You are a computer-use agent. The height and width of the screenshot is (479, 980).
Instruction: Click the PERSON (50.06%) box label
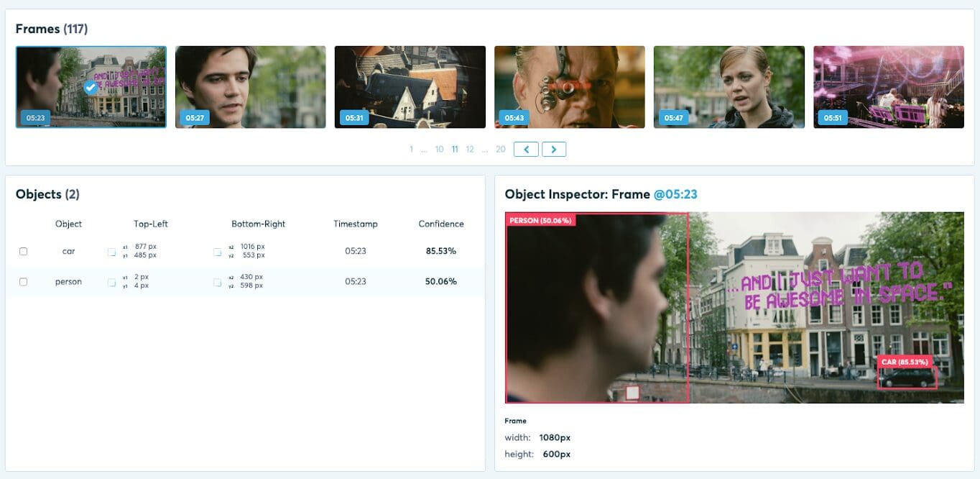(540, 220)
